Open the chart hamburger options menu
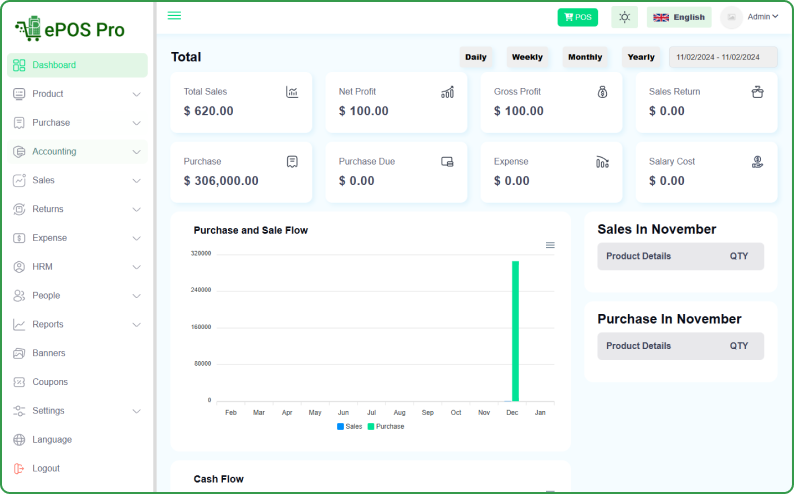794x494 pixels. click(550, 245)
